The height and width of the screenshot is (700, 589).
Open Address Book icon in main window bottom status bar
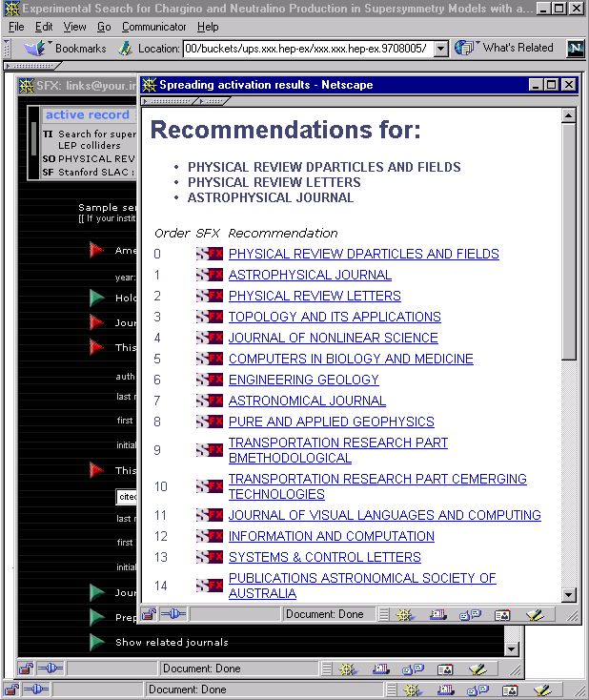[x=510, y=690]
